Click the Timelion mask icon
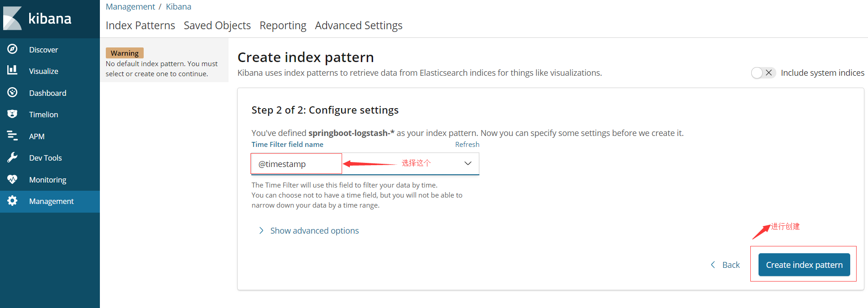 [x=12, y=114]
